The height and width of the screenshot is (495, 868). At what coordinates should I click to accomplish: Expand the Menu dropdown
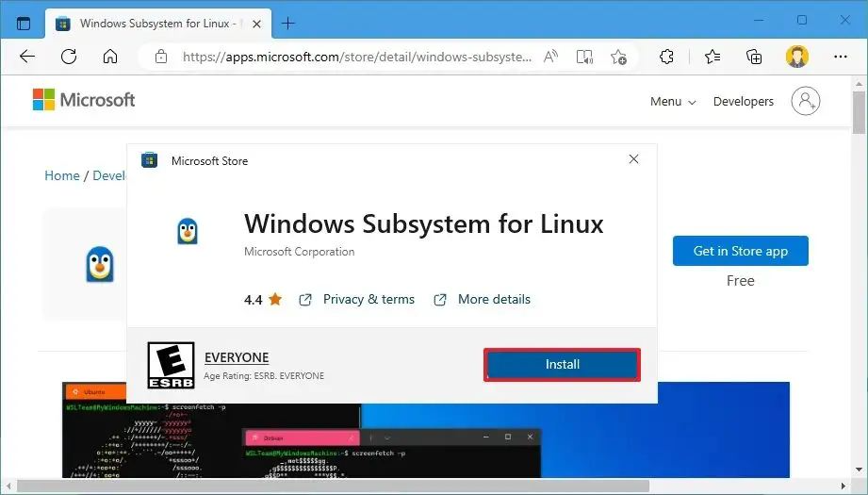tap(673, 101)
